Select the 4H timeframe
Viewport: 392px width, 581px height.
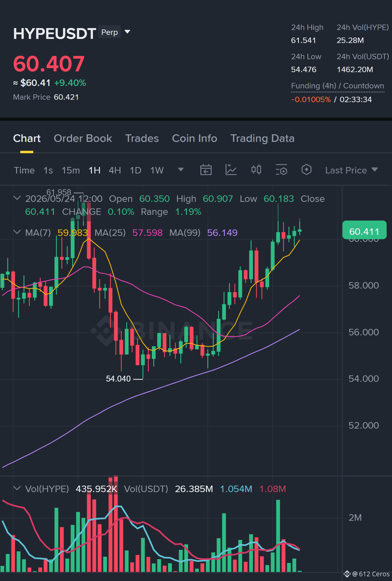(x=115, y=171)
